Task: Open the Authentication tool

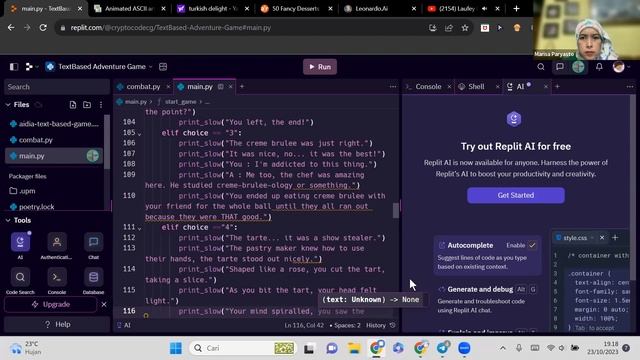Action: click(x=56, y=246)
